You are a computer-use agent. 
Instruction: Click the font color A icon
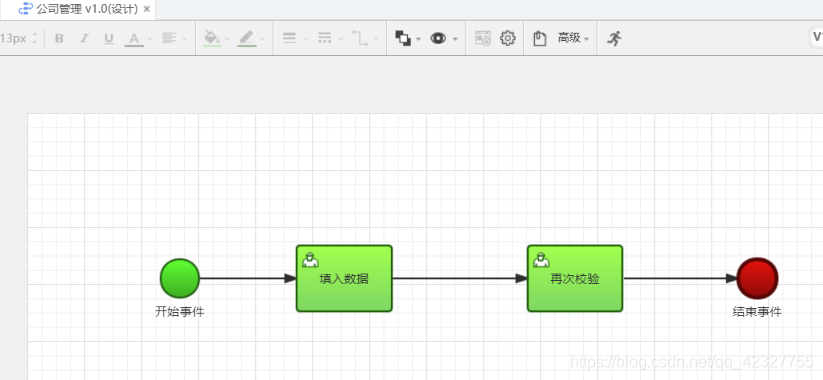tap(134, 38)
